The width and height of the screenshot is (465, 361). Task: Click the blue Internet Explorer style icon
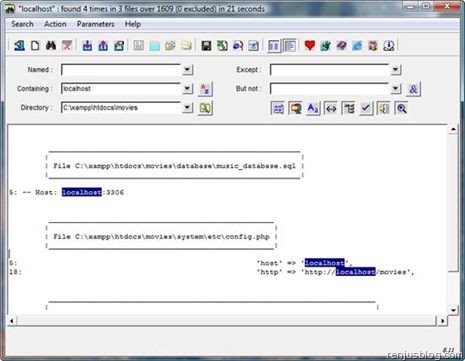point(357,45)
